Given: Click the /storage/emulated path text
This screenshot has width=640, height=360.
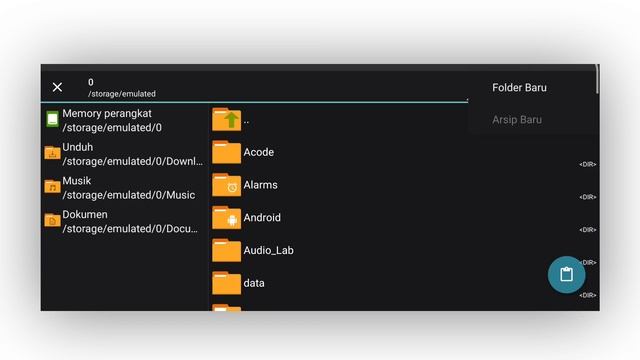Looking at the screenshot, I should [122, 94].
